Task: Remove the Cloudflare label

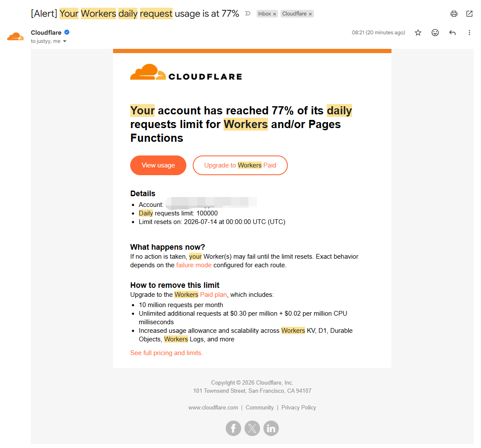Action: coord(310,14)
